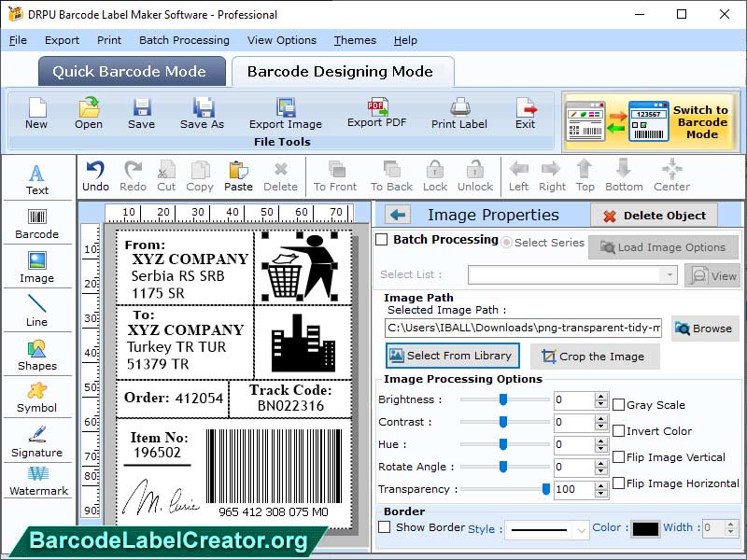Decrease Contrast value with down arrow
Viewport: 747px width, 560px height.
pos(601,426)
